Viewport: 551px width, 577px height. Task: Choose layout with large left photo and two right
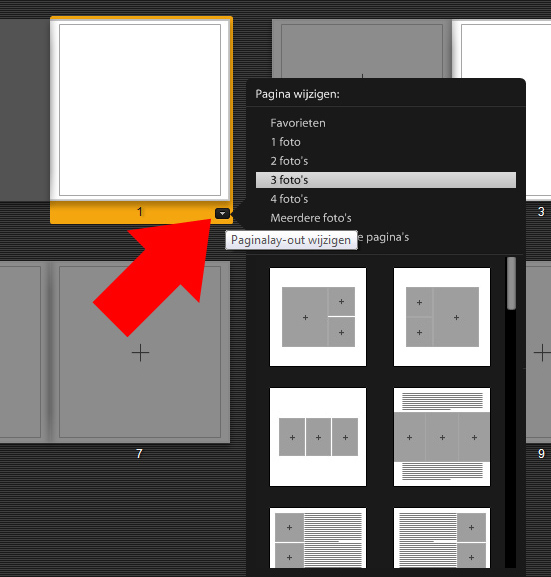(x=318, y=317)
